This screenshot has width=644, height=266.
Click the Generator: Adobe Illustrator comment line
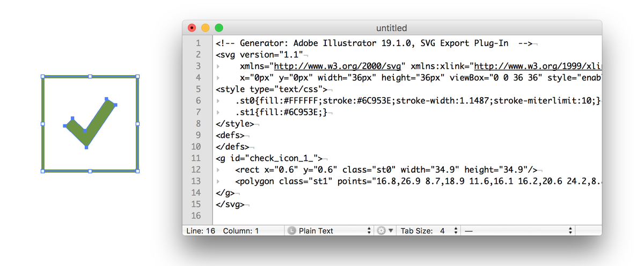[x=375, y=43]
